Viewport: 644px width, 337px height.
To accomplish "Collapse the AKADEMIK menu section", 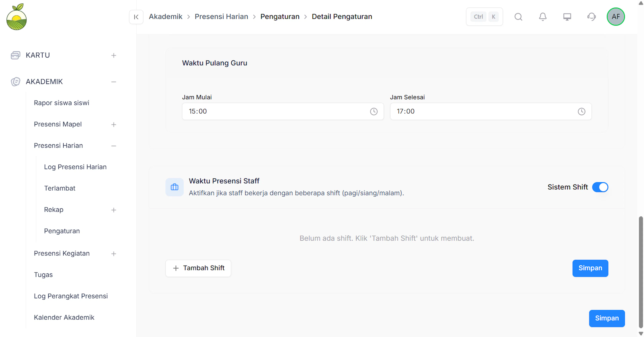I will coord(114,82).
